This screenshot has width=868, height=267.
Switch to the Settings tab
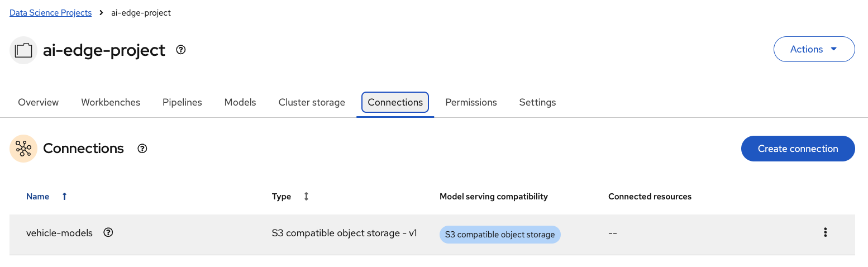coord(537,102)
